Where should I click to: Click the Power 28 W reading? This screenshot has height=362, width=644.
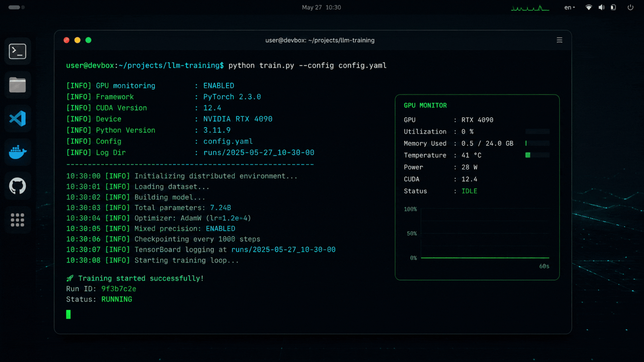pos(469,167)
